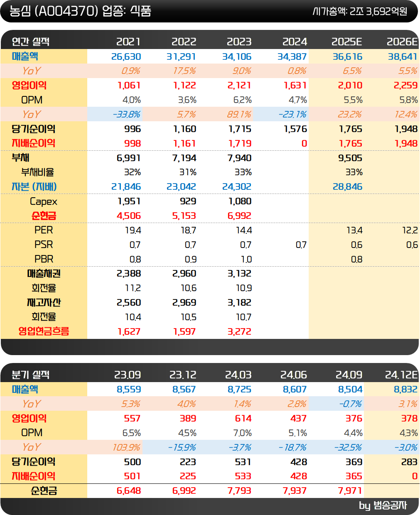Click the equity value 21,846
Viewport: 420px width, 515px height.
point(126,187)
